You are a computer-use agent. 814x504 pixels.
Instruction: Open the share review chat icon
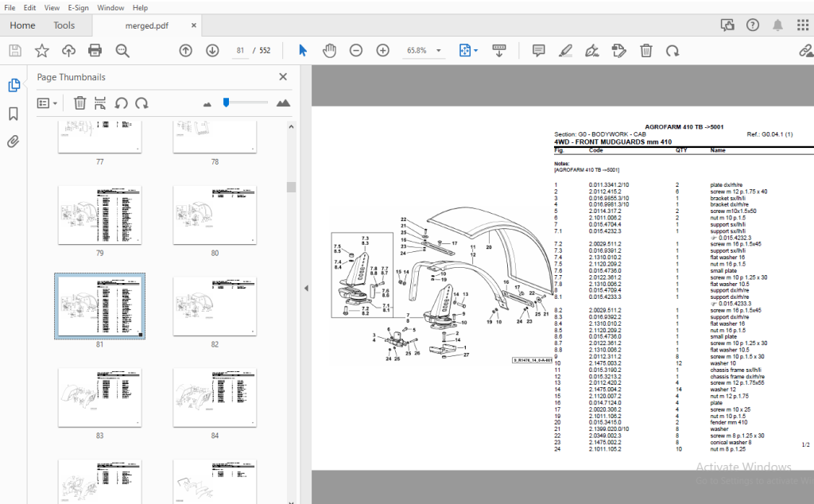[x=727, y=25]
